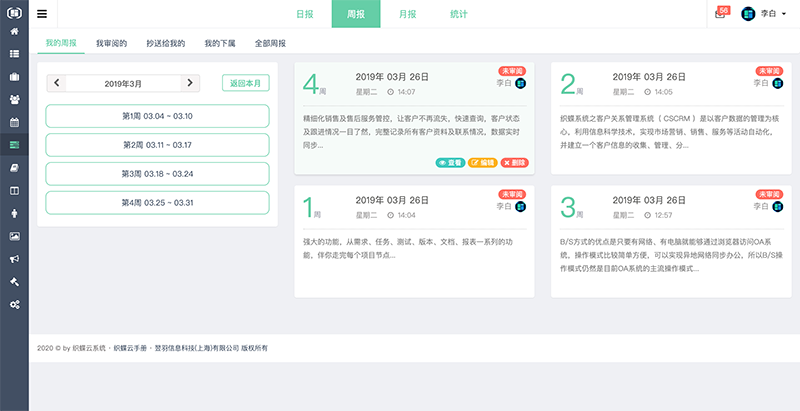Open the picture icon in sidebar
The width and height of the screenshot is (800, 411).
14,236
